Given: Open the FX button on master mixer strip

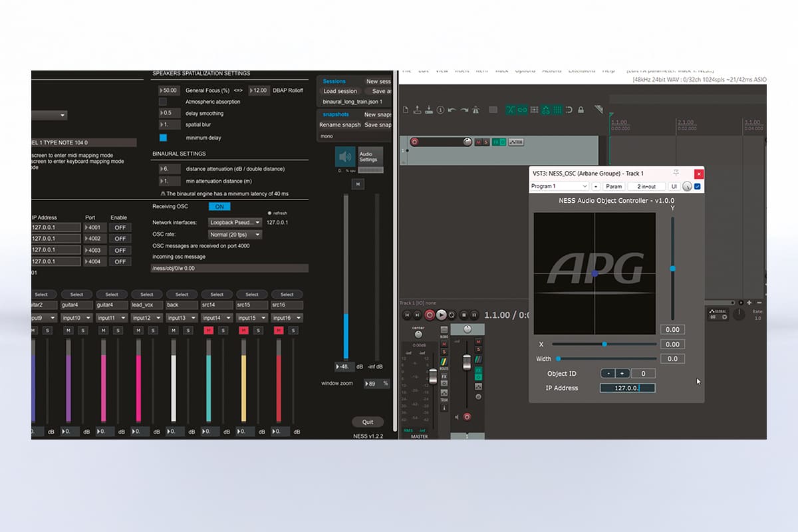Looking at the screenshot, I should [x=444, y=376].
